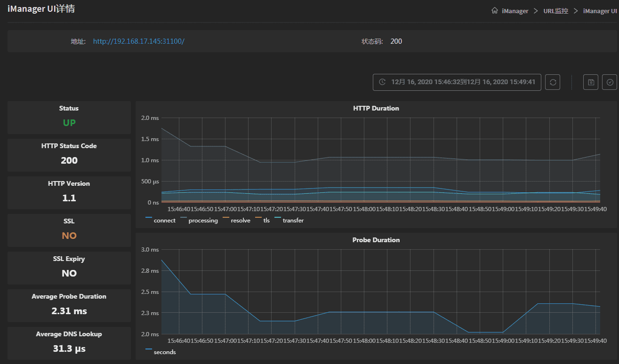Click the initial peak of Probe Duration line

(x=162, y=260)
